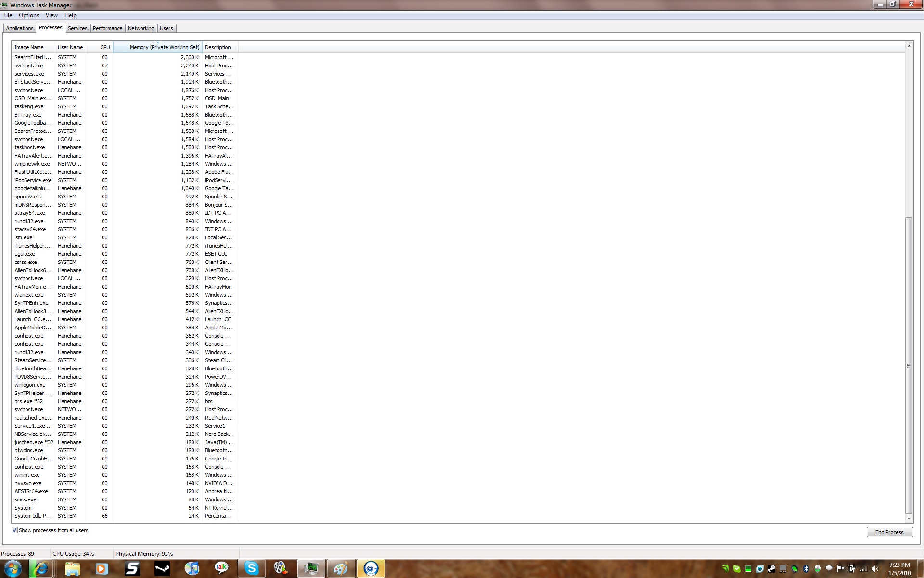Screen dimensions: 924x578
Task: Click the Bluetooth tray icon
Action: (x=806, y=569)
